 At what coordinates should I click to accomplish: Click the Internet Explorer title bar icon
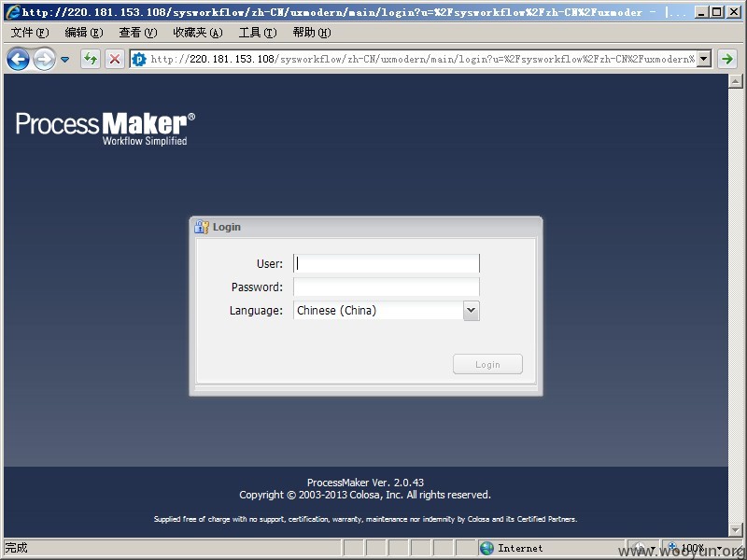click(x=13, y=12)
